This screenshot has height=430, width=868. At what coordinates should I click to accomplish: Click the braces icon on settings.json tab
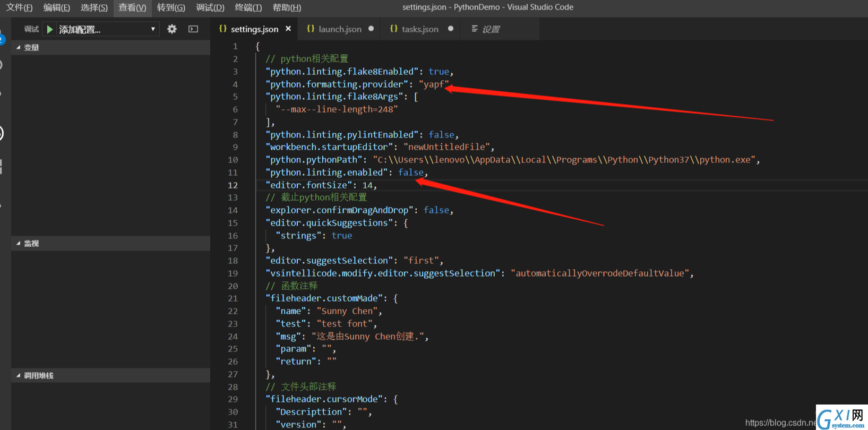[x=223, y=29]
